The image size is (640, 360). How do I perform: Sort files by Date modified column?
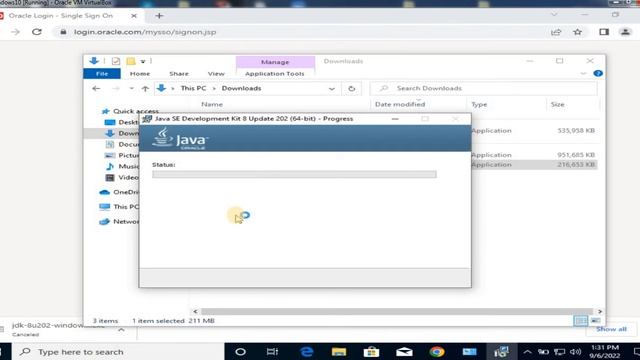400,104
